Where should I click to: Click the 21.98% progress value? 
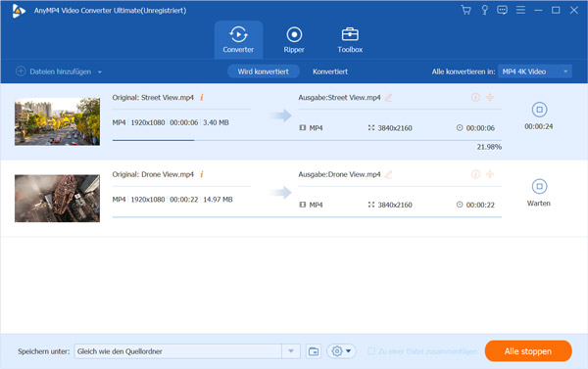tap(489, 147)
